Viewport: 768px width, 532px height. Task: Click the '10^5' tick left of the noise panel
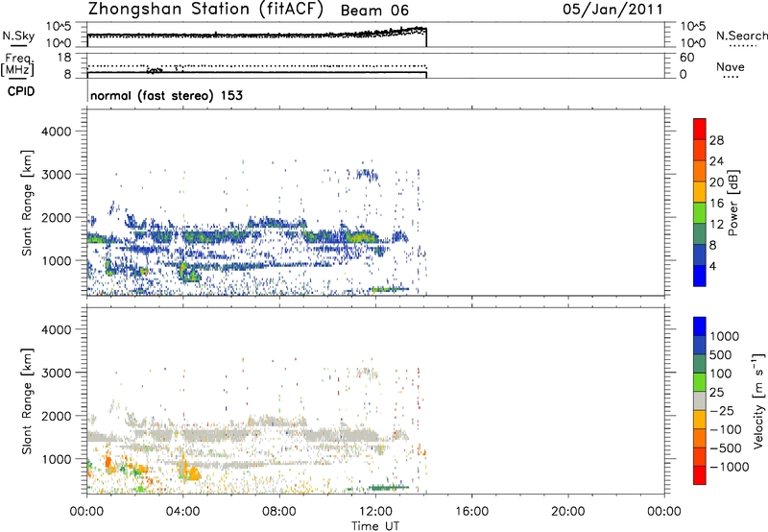(60, 26)
